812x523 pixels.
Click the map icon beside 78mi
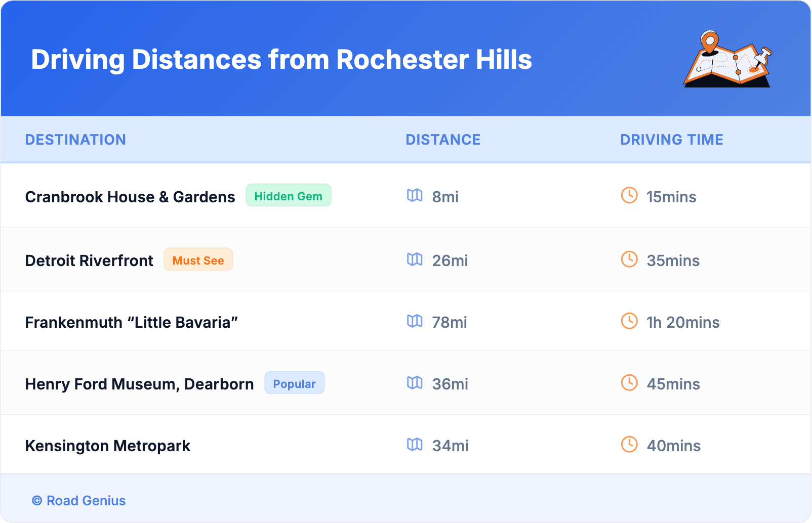click(x=415, y=321)
